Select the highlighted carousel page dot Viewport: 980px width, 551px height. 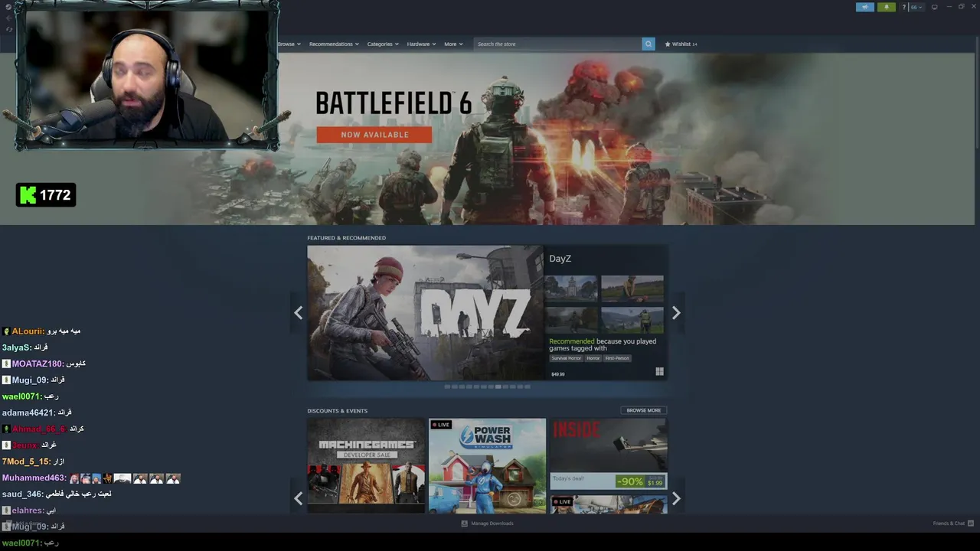coord(498,386)
